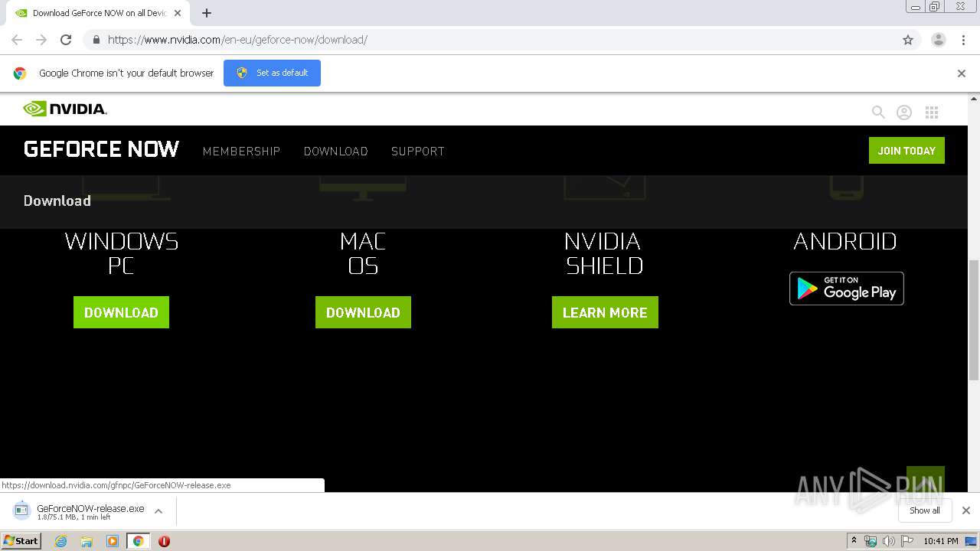Go back with the browser back arrow
The width and height of the screenshot is (980, 551).
[x=17, y=40]
